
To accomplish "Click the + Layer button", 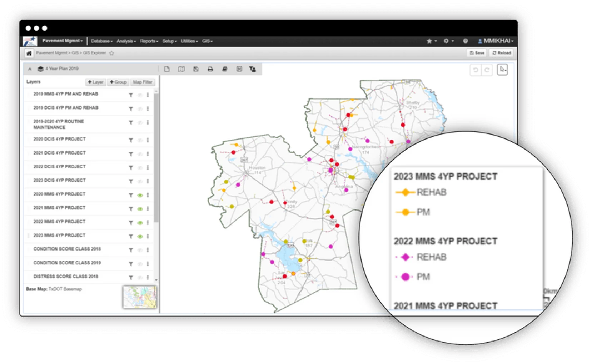I will tap(96, 82).
